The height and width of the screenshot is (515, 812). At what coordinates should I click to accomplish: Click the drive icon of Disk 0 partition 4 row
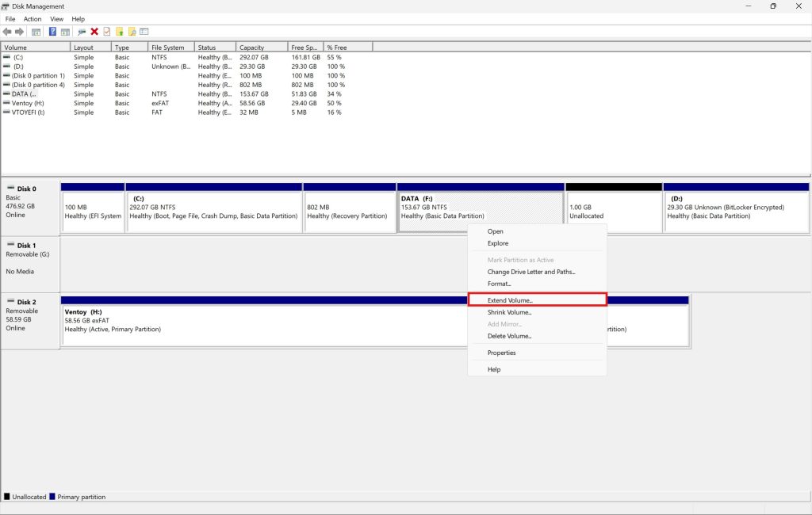6,84
